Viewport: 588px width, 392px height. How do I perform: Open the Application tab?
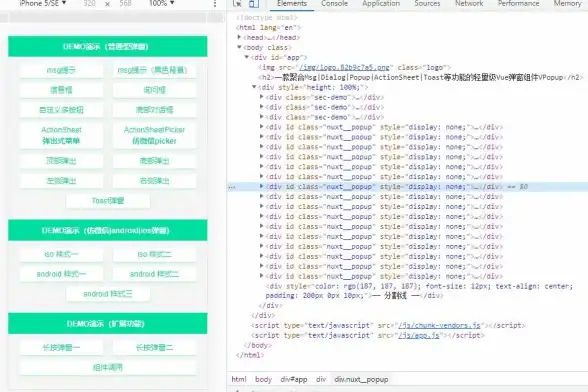[381, 3]
